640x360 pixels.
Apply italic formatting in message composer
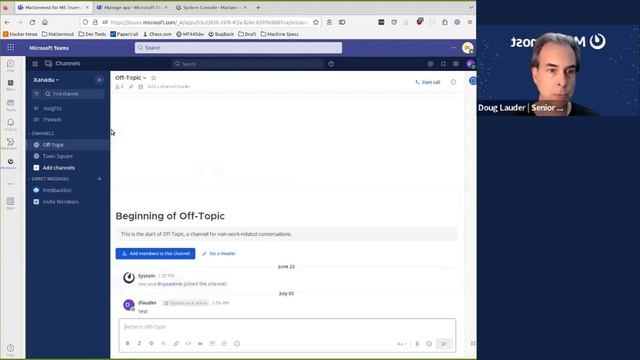[139, 344]
